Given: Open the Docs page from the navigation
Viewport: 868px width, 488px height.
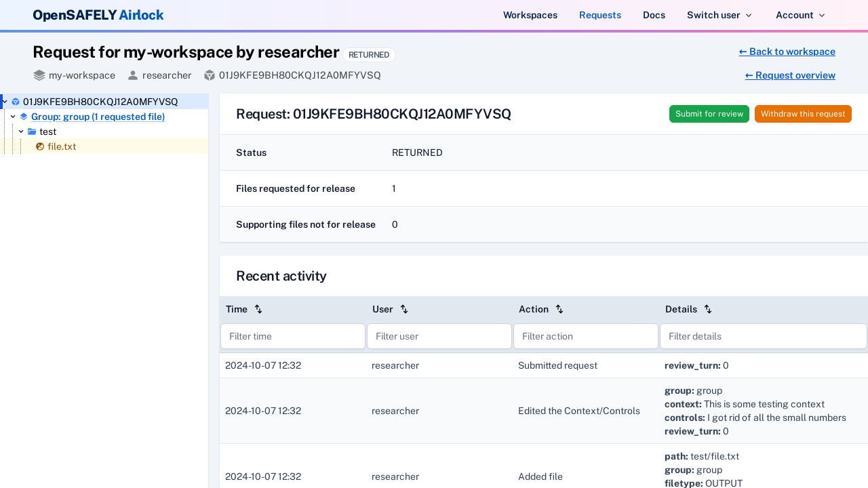Looking at the screenshot, I should pyautogui.click(x=653, y=15).
